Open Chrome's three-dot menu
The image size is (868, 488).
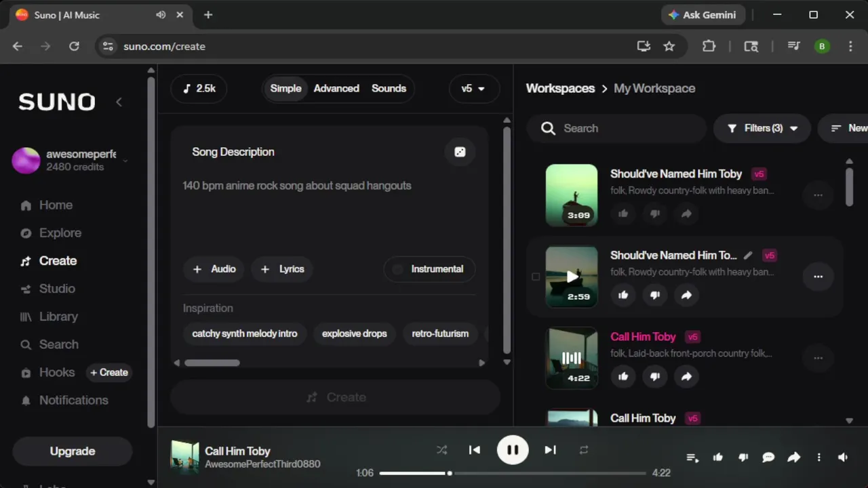pyautogui.click(x=850, y=46)
